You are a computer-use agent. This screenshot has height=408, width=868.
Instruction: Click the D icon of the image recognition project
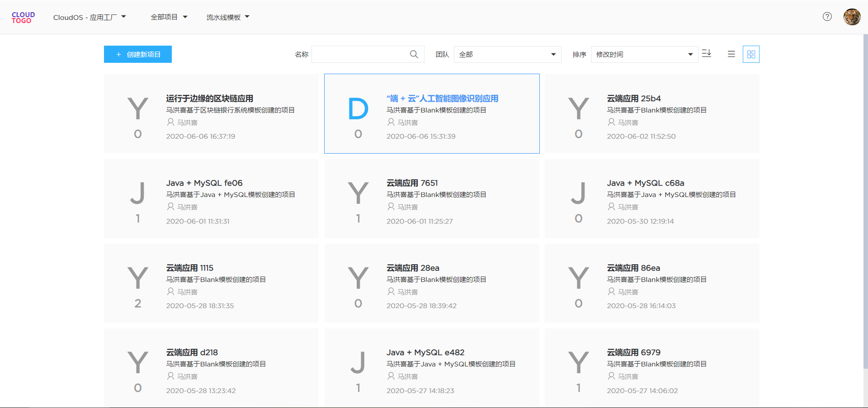pyautogui.click(x=358, y=109)
